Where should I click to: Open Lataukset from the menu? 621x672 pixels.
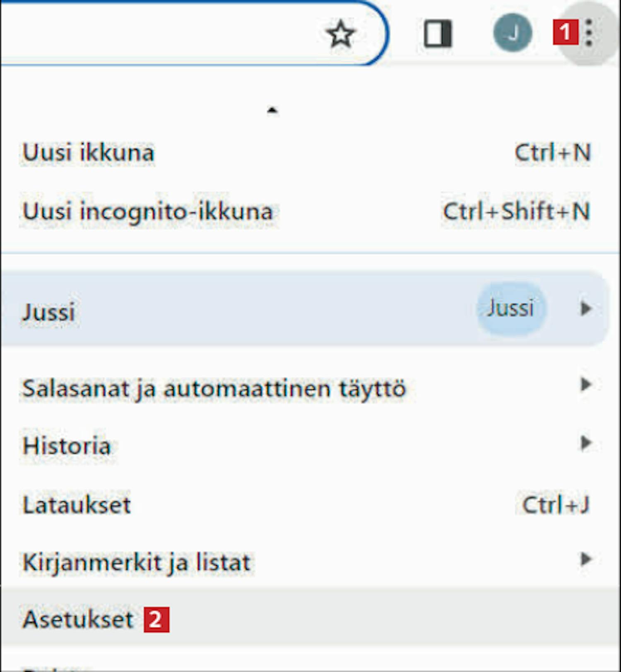pyautogui.click(x=77, y=505)
